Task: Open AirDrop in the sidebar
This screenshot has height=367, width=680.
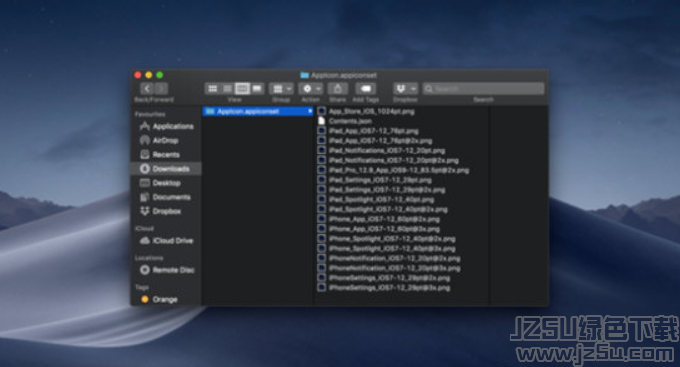Action: (159, 141)
